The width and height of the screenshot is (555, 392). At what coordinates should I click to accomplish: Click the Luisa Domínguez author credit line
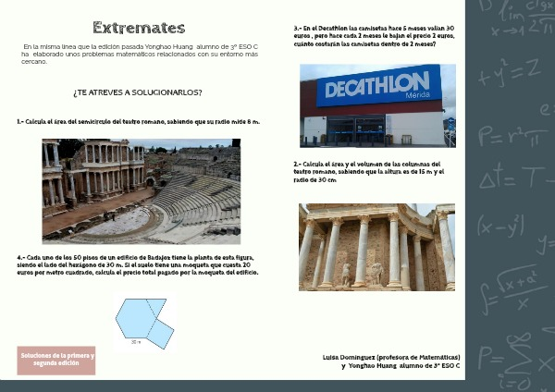pyautogui.click(x=391, y=361)
